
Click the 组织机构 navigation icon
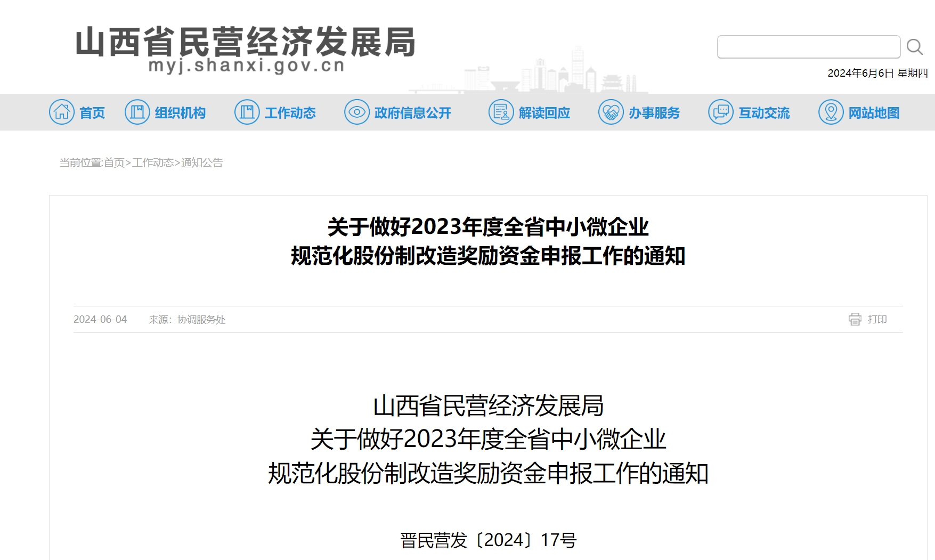[x=137, y=112]
